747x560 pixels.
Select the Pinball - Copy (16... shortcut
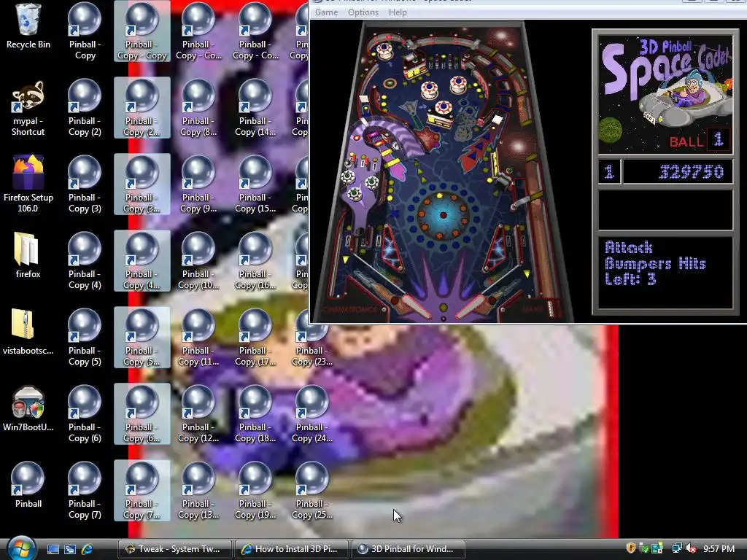click(x=255, y=261)
